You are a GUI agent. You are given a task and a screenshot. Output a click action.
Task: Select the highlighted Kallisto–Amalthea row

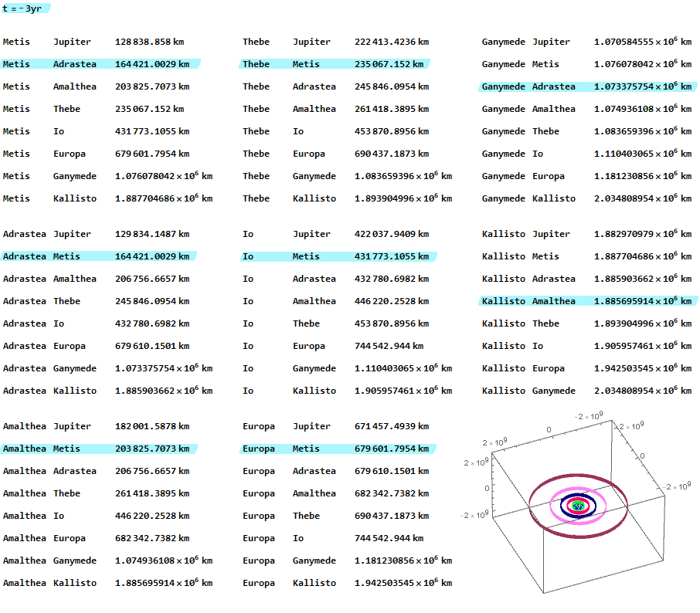point(586,301)
